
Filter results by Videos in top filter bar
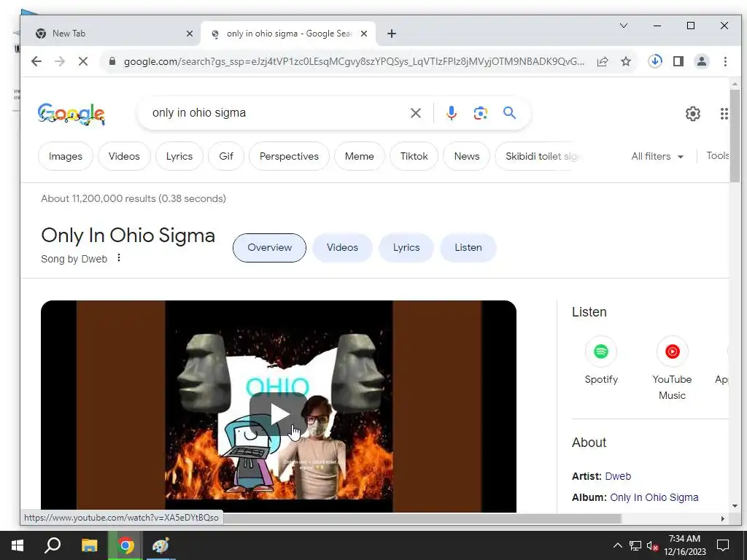tap(124, 156)
